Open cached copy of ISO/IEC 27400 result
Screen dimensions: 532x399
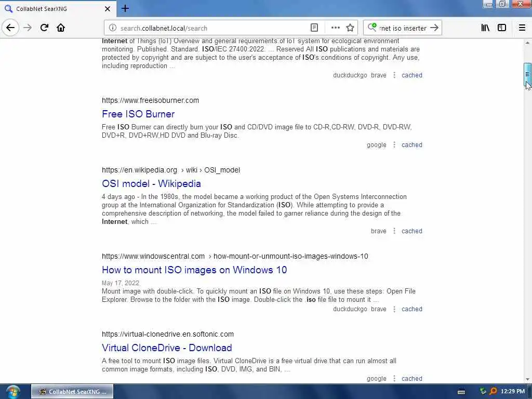412,75
